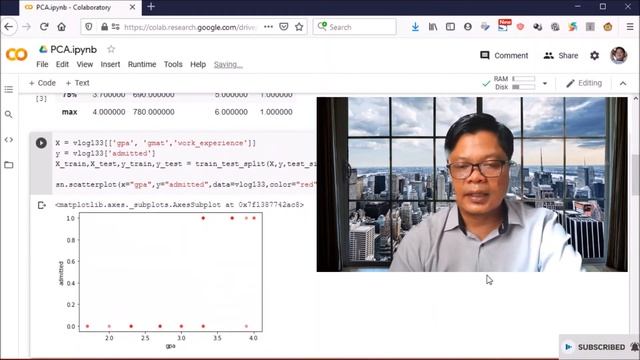The height and width of the screenshot is (360, 640).
Task: Open the Firefox hamburger menu
Action: (x=630, y=27)
